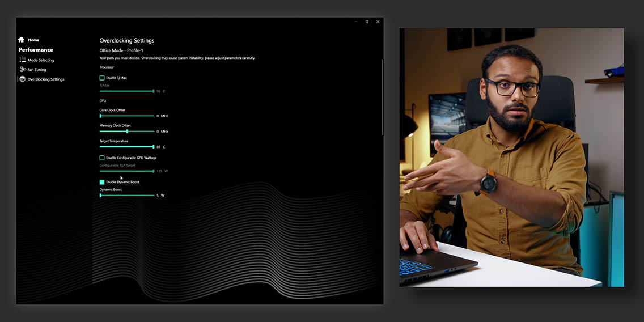644x322 pixels.
Task: Close the overclocking app window
Action: [x=378, y=22]
